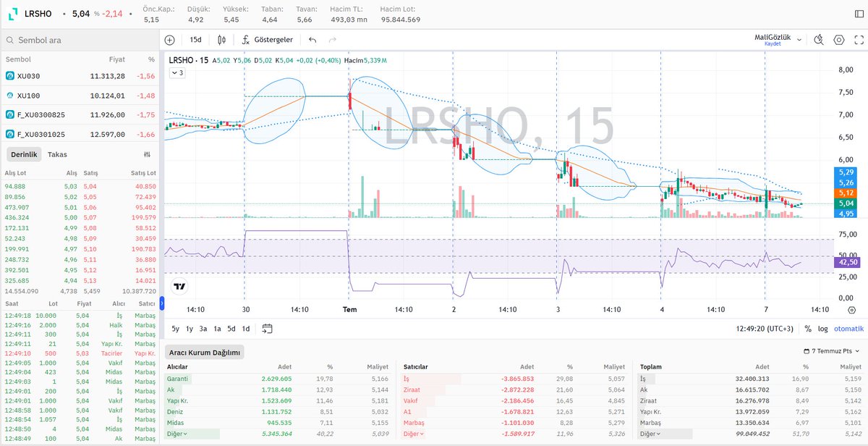868x446 pixels.
Task: Click the TradingView logo on chart
Action: click(179, 287)
